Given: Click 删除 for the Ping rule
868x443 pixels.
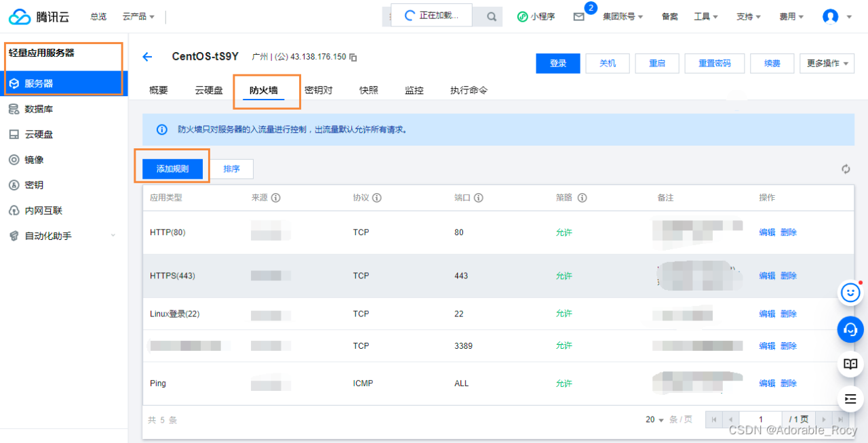Looking at the screenshot, I should pos(789,383).
